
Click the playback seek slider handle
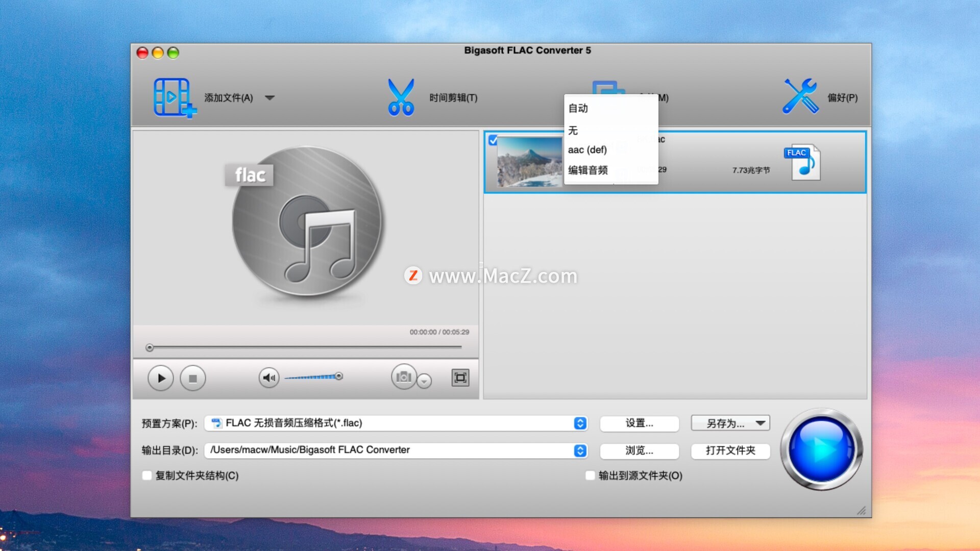[x=150, y=347]
